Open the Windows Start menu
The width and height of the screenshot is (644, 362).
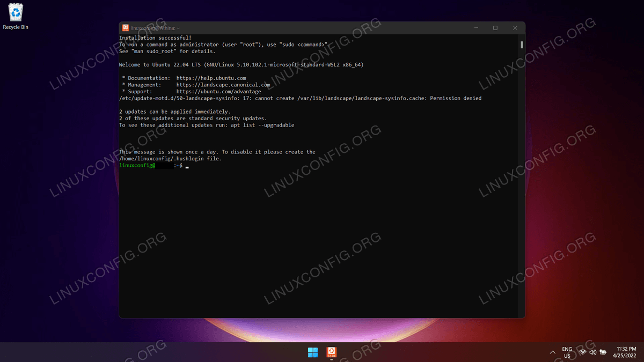[313, 352]
